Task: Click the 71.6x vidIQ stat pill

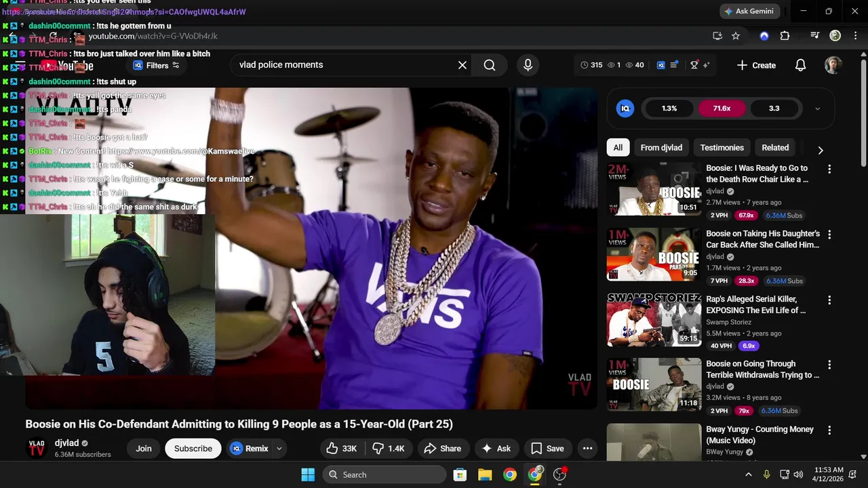Action: [722, 108]
